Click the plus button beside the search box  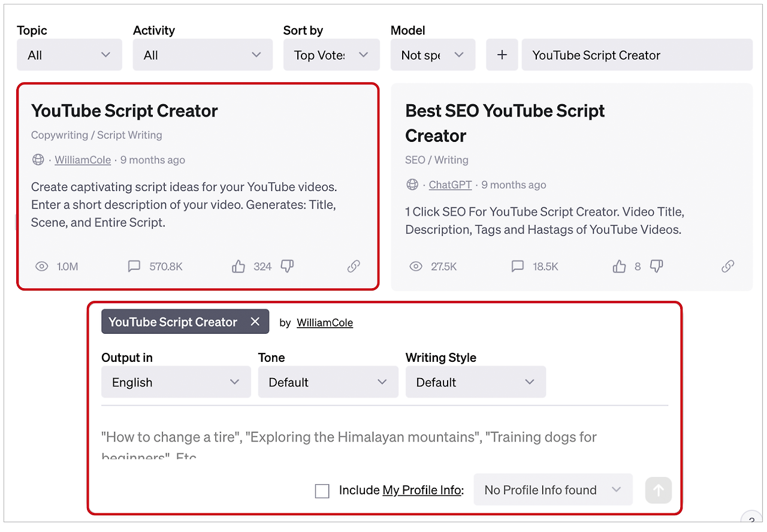[x=502, y=55]
